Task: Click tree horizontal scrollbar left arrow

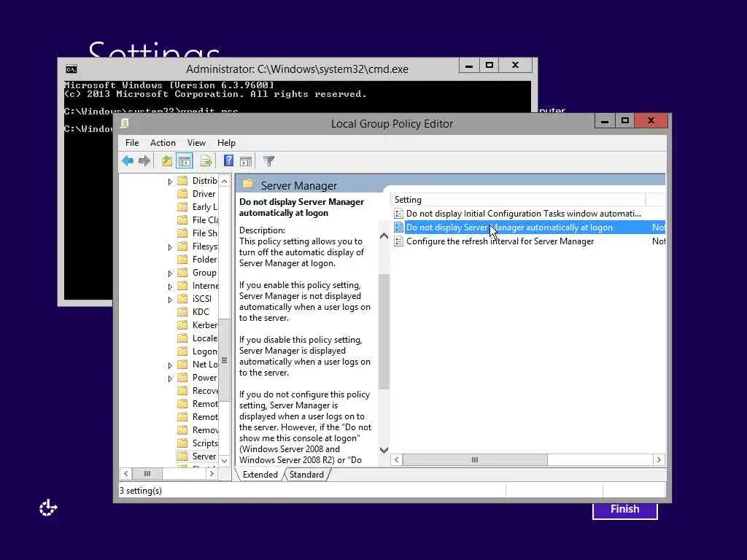Action: pyautogui.click(x=125, y=474)
